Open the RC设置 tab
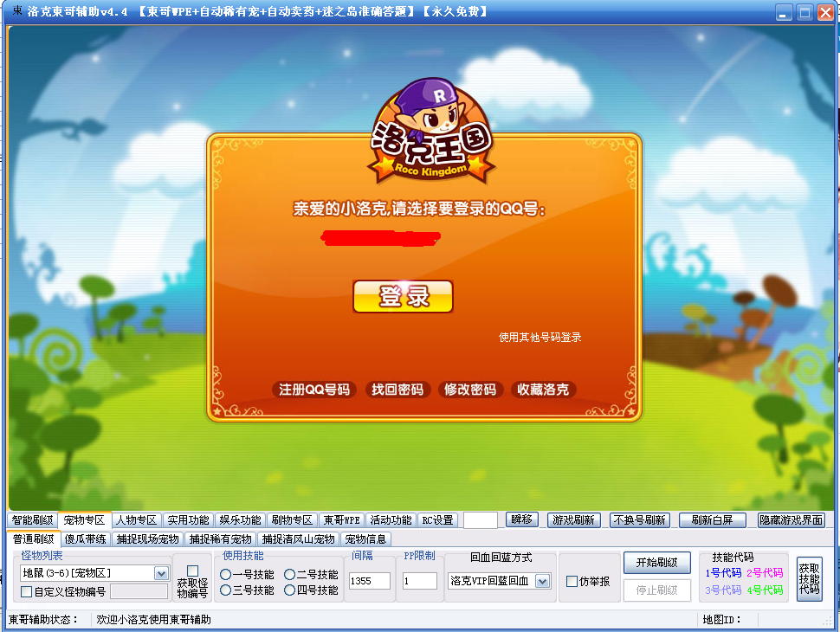The width and height of the screenshot is (840, 632). point(437,520)
